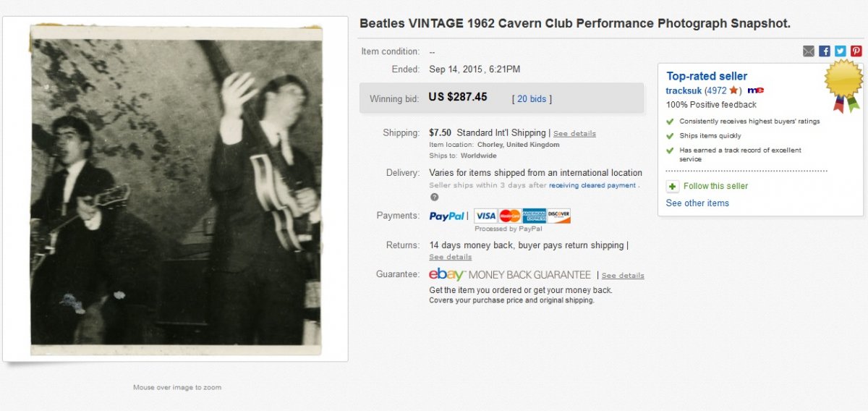868x411 pixels.
Task: Click the Visa card icon
Action: pos(486,216)
